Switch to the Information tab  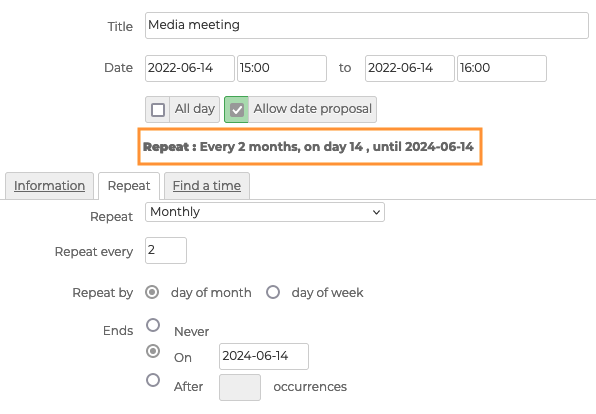49,186
